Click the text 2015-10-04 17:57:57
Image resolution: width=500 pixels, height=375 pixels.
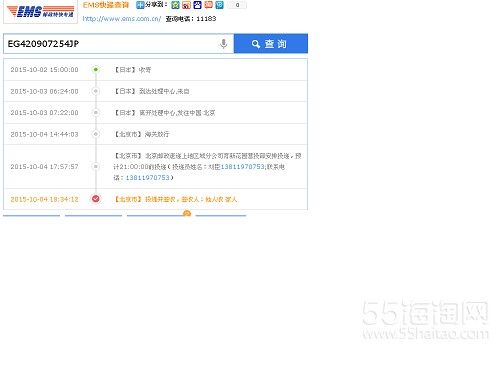[x=44, y=167]
